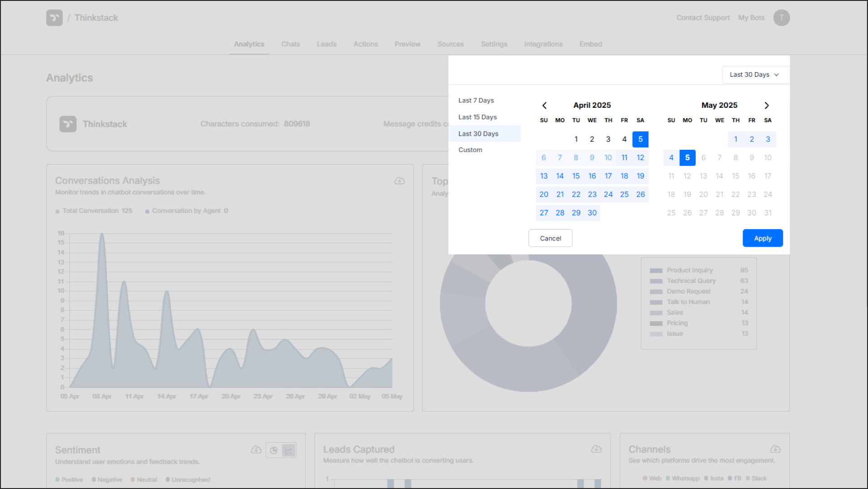Image resolution: width=868 pixels, height=489 pixels.
Task: Open the Settings tab
Action: (494, 44)
